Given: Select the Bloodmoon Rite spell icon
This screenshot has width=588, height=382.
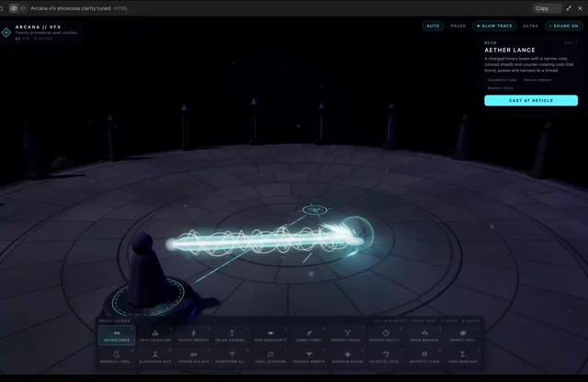Looking at the screenshot, I should (155, 356).
